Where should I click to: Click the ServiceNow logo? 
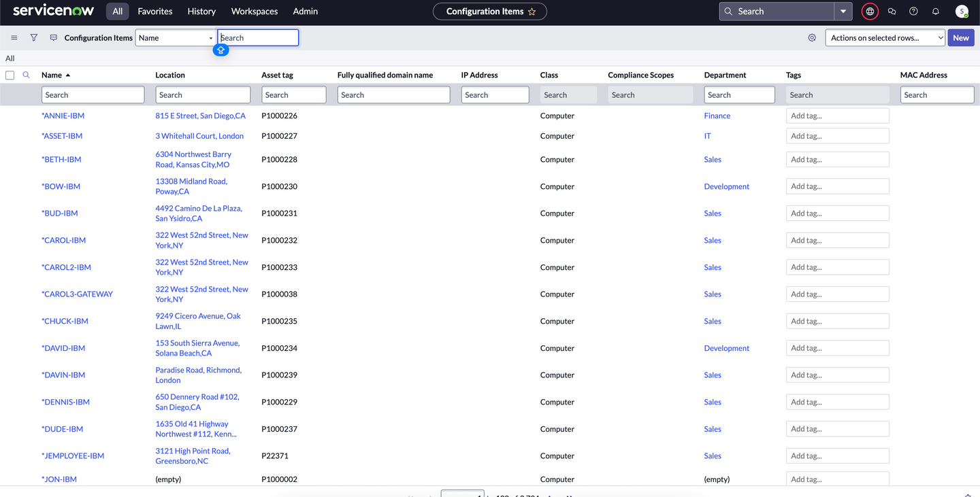(54, 10)
